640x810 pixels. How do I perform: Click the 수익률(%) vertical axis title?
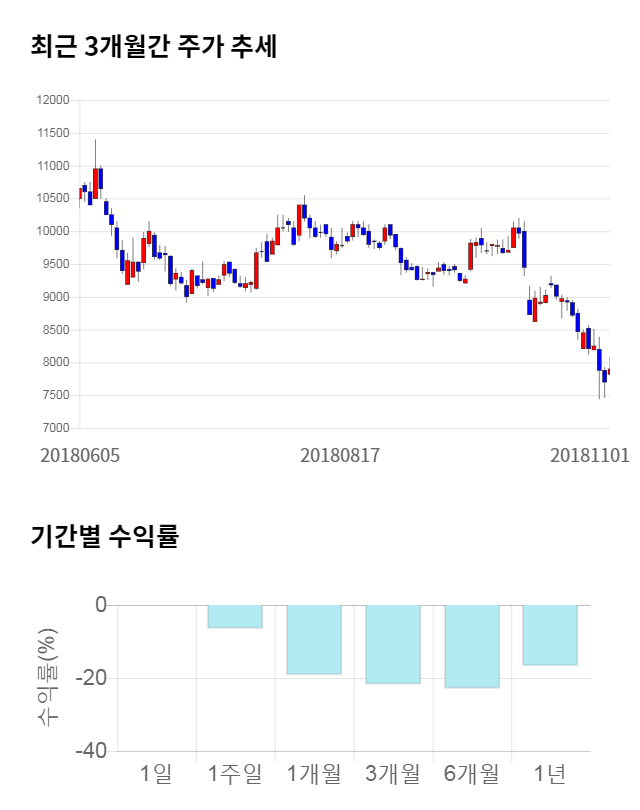click(x=48, y=677)
